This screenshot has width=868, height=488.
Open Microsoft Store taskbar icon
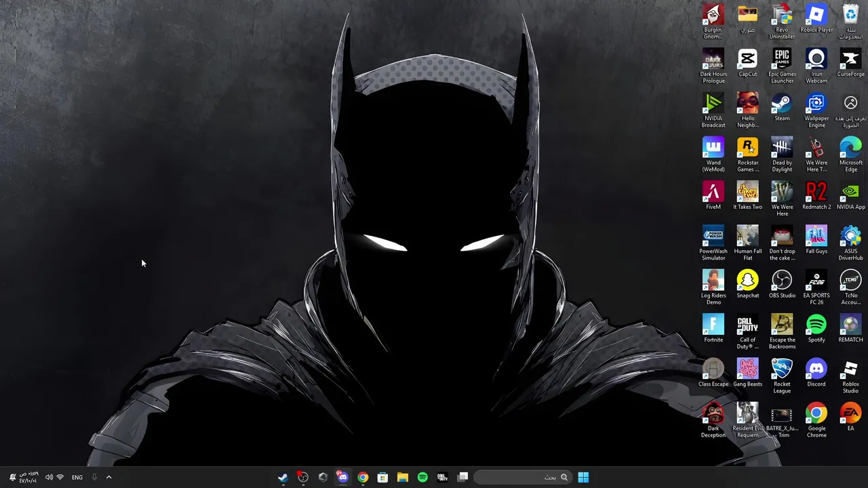click(382, 477)
